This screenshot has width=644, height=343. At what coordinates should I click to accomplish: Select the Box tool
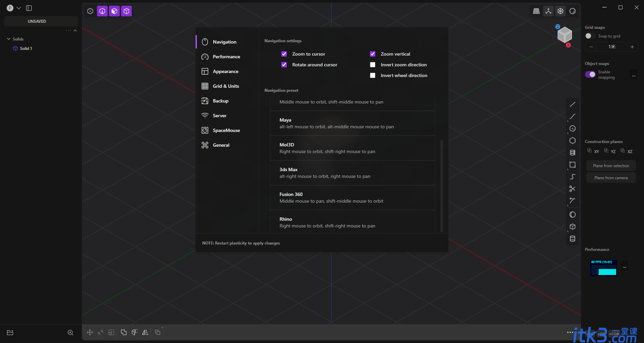[572, 227]
